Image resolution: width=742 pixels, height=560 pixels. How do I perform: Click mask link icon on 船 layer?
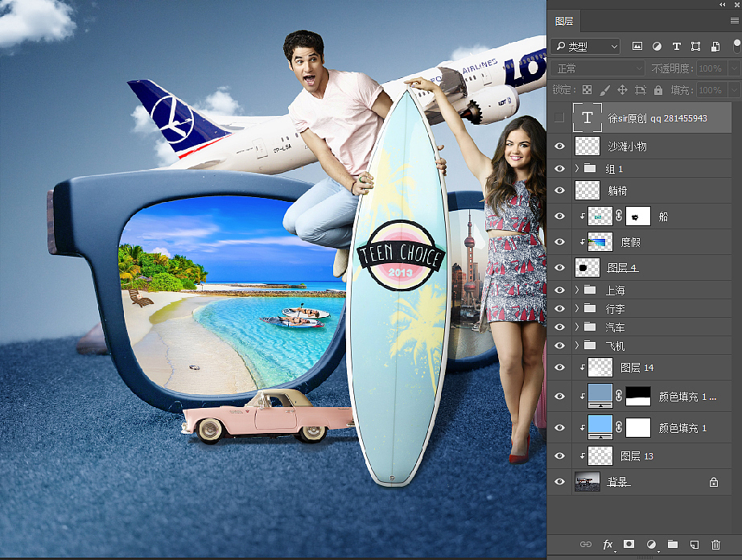(x=619, y=216)
